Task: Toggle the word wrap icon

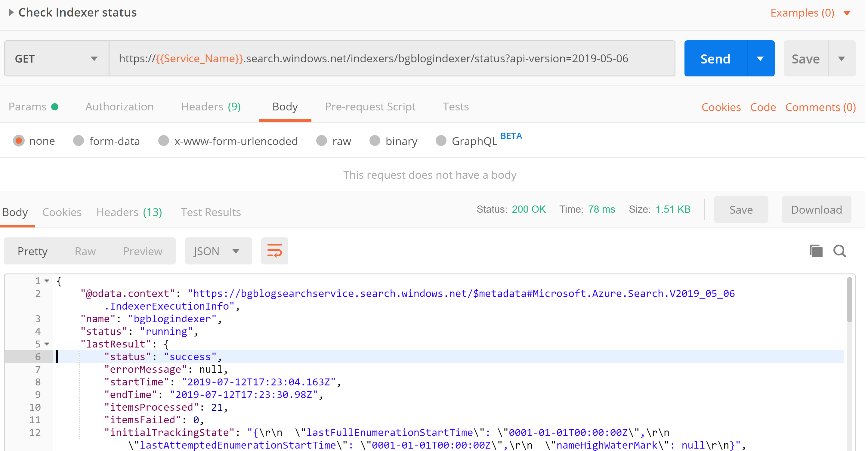Action: click(274, 251)
